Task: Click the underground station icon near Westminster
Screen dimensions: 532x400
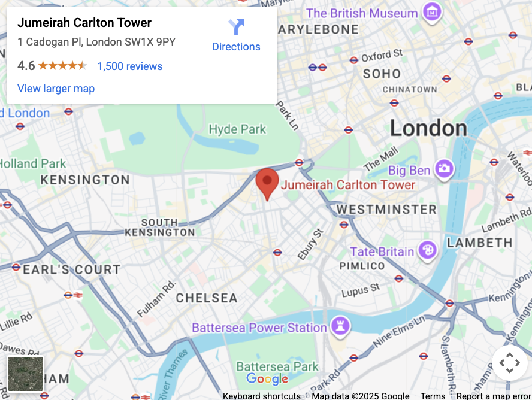Action: point(344,225)
